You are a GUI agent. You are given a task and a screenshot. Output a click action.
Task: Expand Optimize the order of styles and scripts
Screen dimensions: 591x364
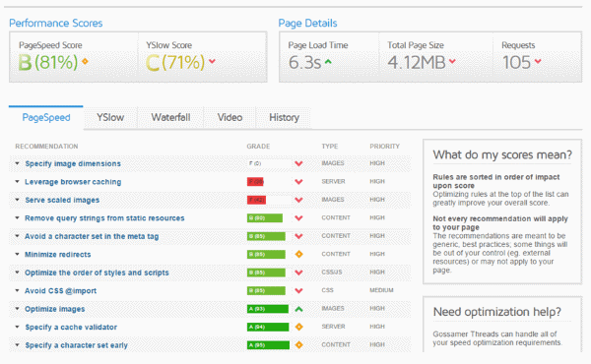coord(17,273)
